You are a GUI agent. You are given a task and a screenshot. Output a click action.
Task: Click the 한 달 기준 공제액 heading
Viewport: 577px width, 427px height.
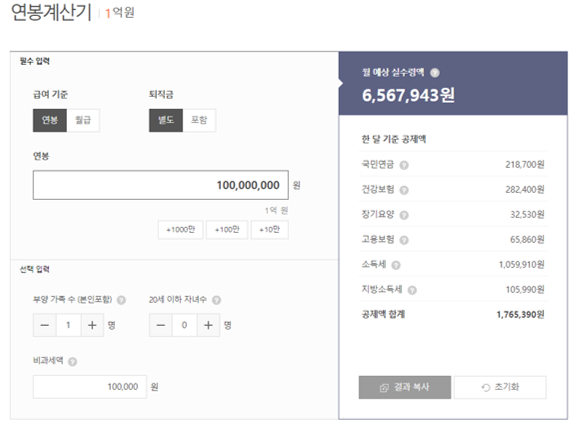(394, 139)
